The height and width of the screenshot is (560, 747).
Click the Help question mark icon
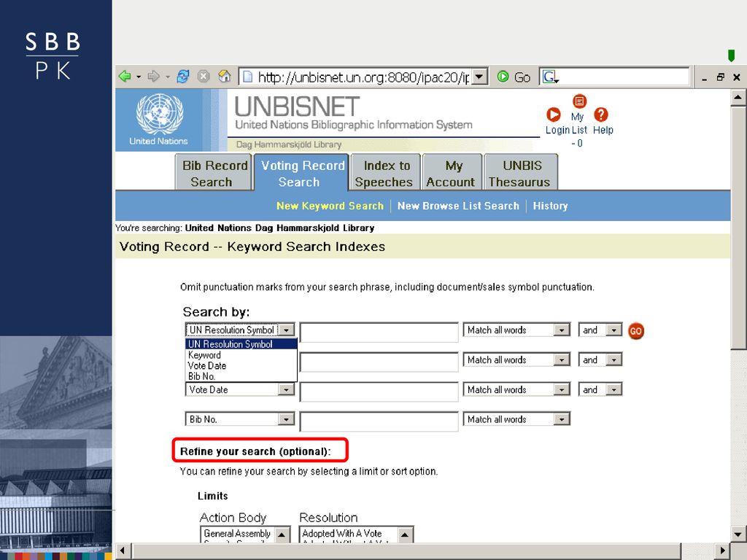tap(601, 114)
